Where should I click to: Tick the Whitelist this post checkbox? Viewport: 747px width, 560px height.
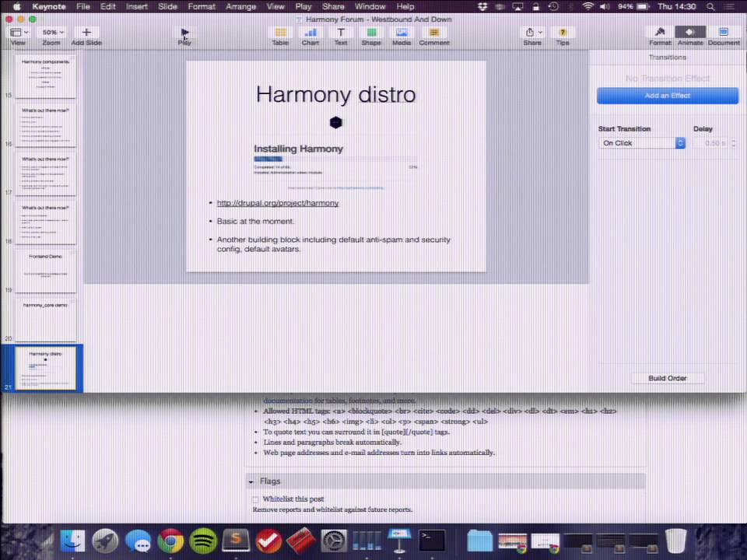point(255,499)
